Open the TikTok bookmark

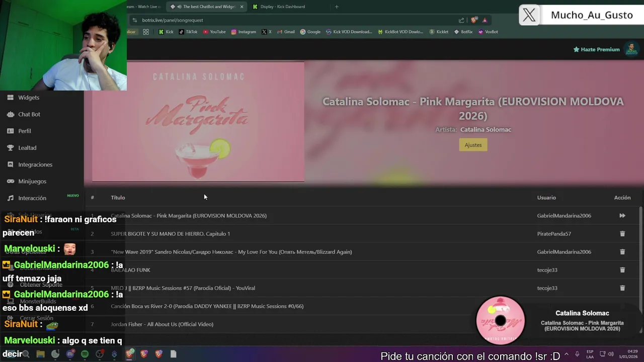pyautogui.click(x=188, y=32)
